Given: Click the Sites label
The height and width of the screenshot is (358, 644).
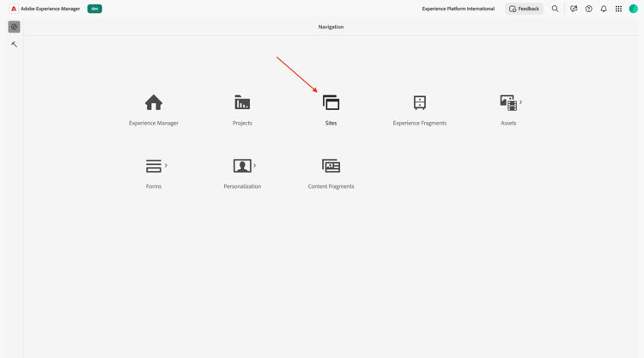Looking at the screenshot, I should coord(331,123).
